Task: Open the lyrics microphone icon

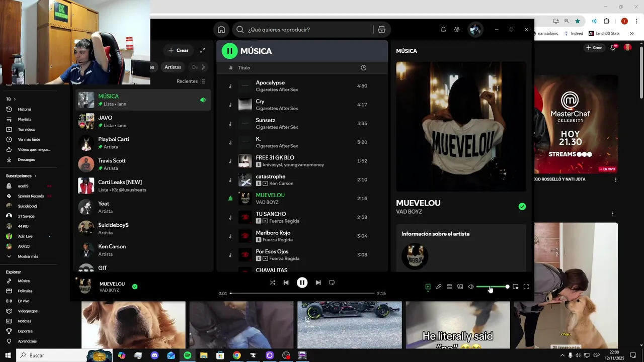Action: (x=439, y=287)
